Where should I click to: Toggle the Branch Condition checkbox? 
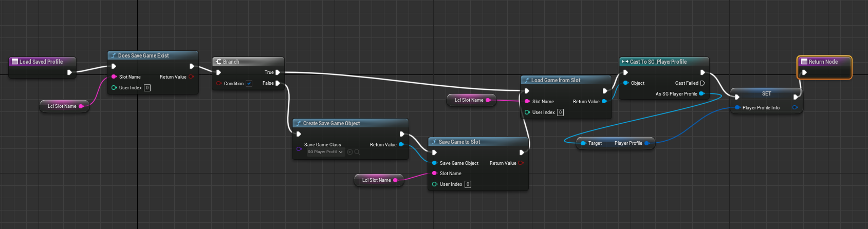point(249,84)
